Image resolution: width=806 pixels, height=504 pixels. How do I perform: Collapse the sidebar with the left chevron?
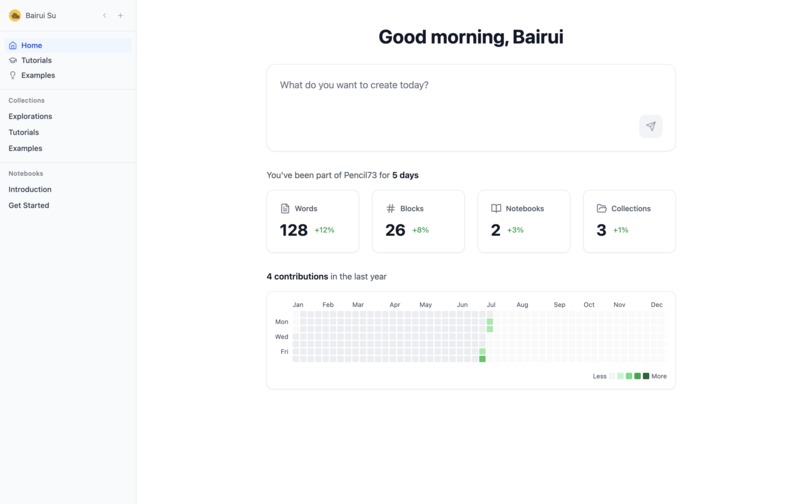click(x=105, y=16)
